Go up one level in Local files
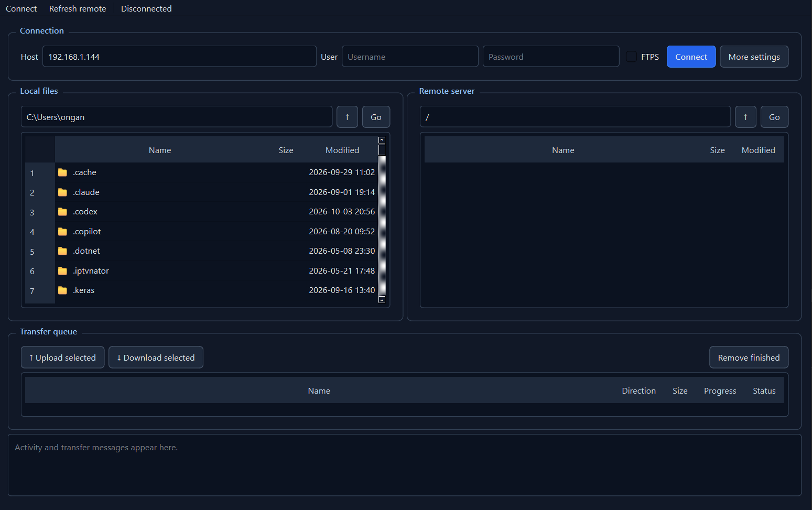812x510 pixels. tap(347, 117)
